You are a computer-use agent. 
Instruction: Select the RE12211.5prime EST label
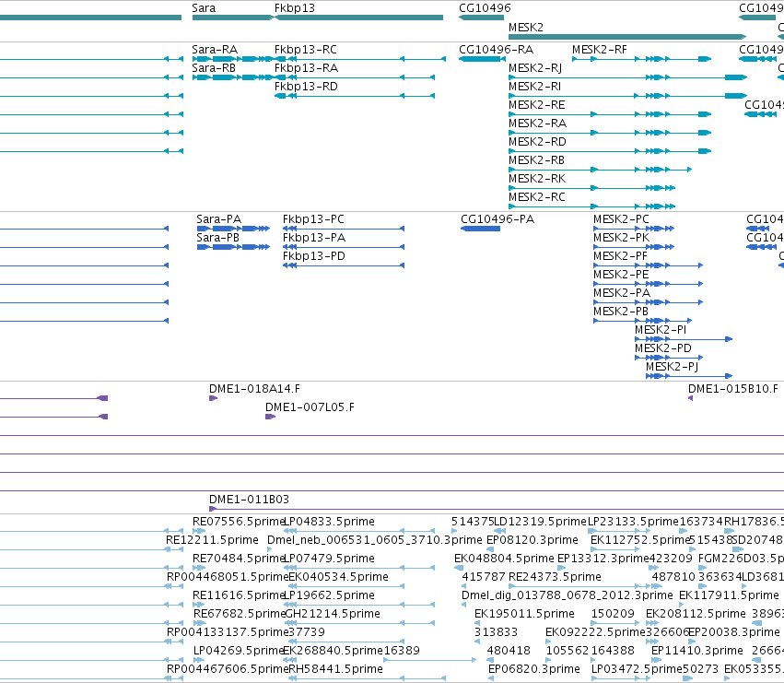(x=212, y=540)
